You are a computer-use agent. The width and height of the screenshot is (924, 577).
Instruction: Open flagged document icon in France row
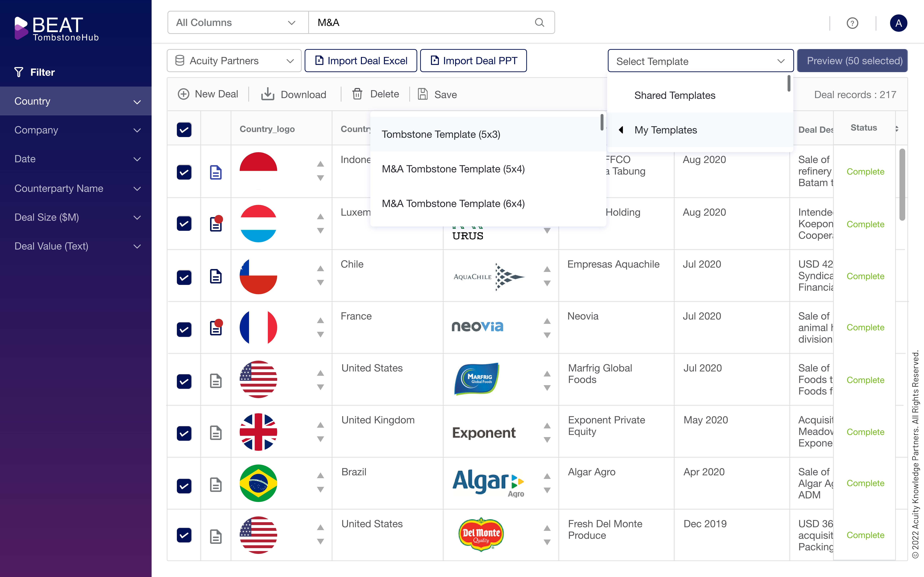(x=216, y=328)
